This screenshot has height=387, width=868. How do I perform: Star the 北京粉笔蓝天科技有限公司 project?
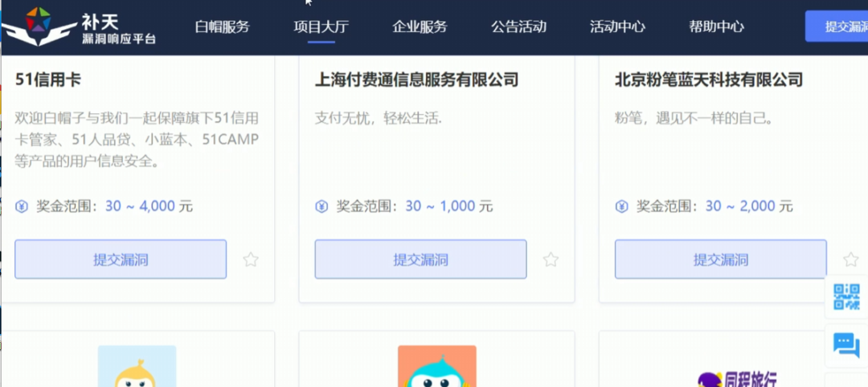pos(851,259)
